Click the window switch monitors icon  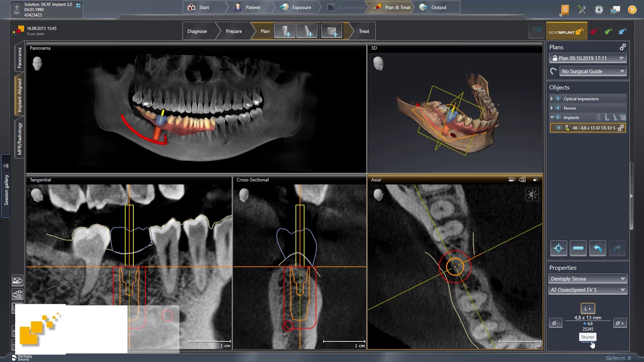[615, 10]
